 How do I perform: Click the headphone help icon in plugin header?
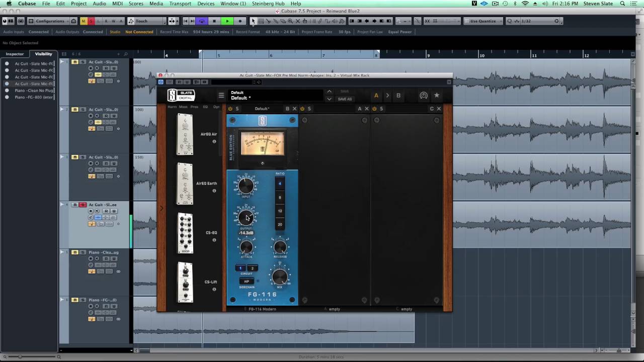(x=424, y=96)
